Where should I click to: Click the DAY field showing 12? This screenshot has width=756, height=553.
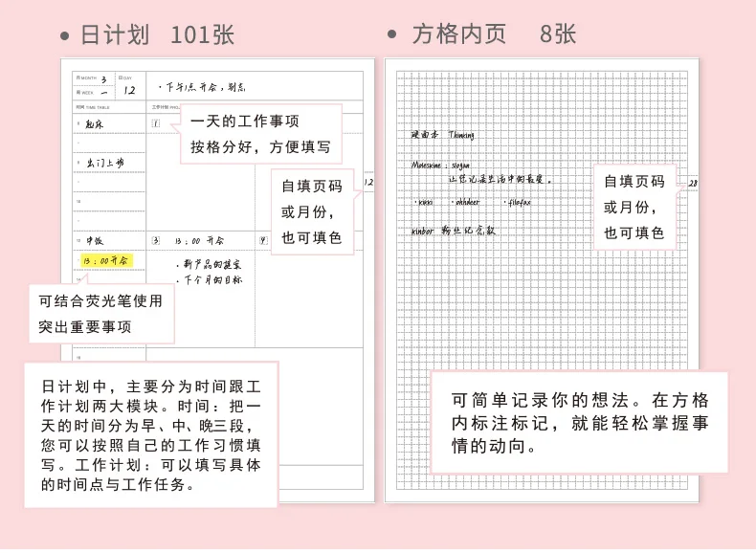[x=129, y=85]
